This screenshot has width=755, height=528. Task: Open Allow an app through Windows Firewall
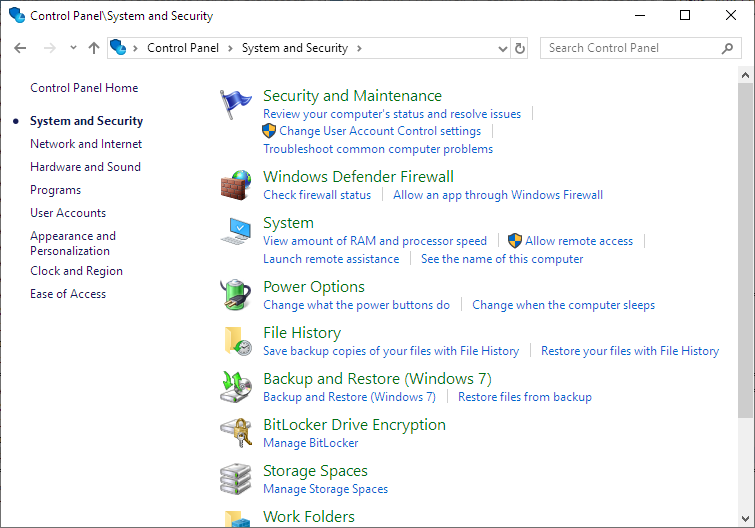[498, 195]
